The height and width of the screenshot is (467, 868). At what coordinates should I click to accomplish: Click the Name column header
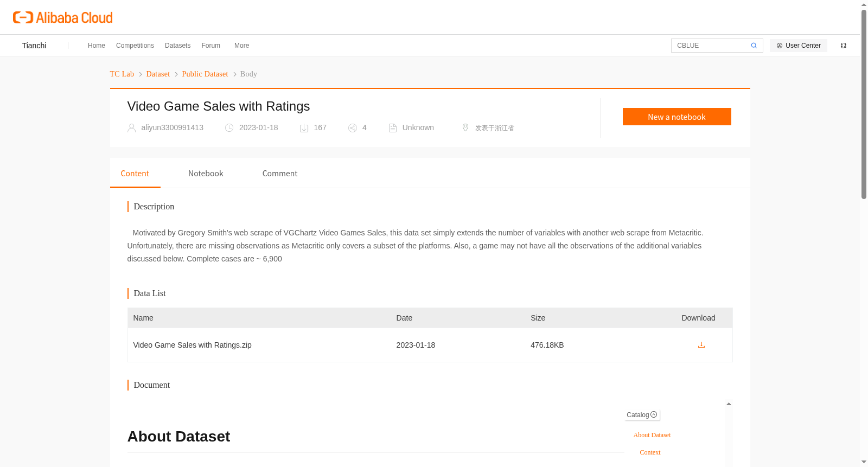143,318
